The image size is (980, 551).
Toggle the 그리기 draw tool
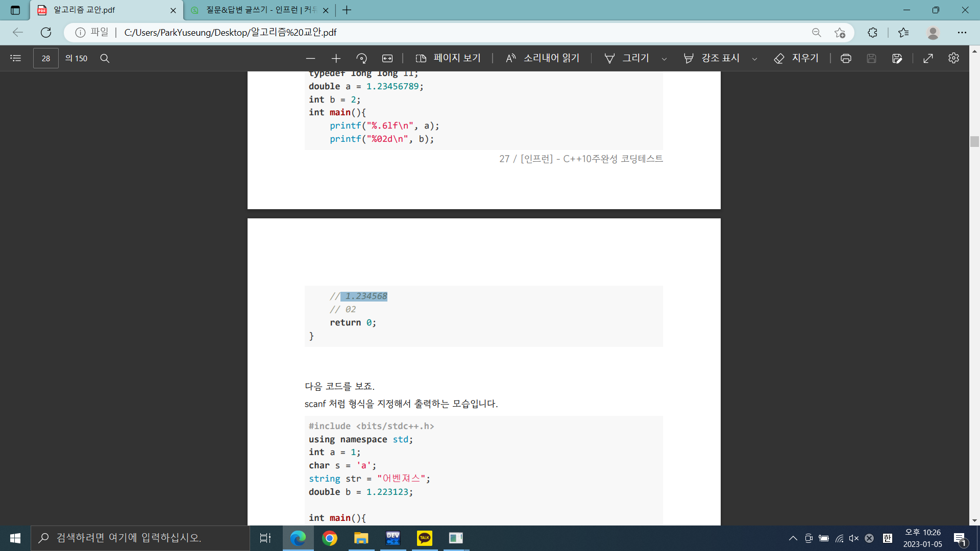[627, 58]
